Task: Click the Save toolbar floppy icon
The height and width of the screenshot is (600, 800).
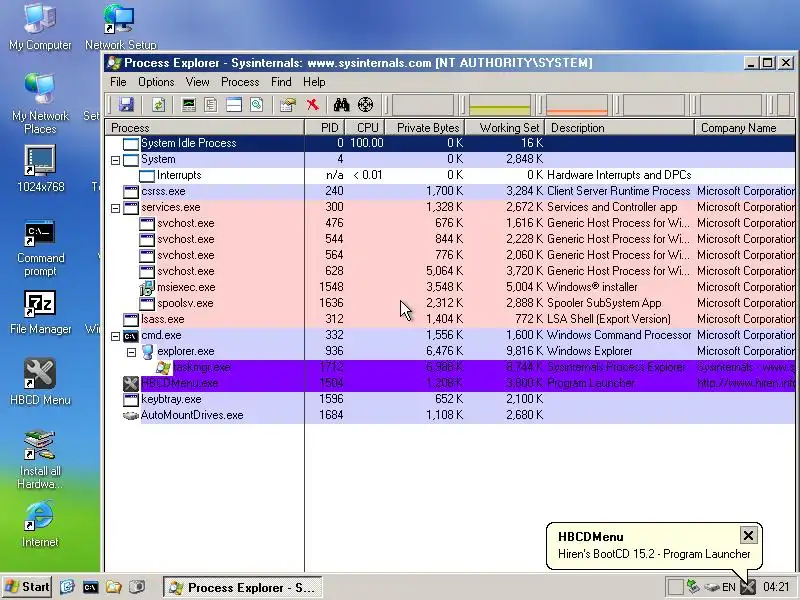Action: [126, 105]
